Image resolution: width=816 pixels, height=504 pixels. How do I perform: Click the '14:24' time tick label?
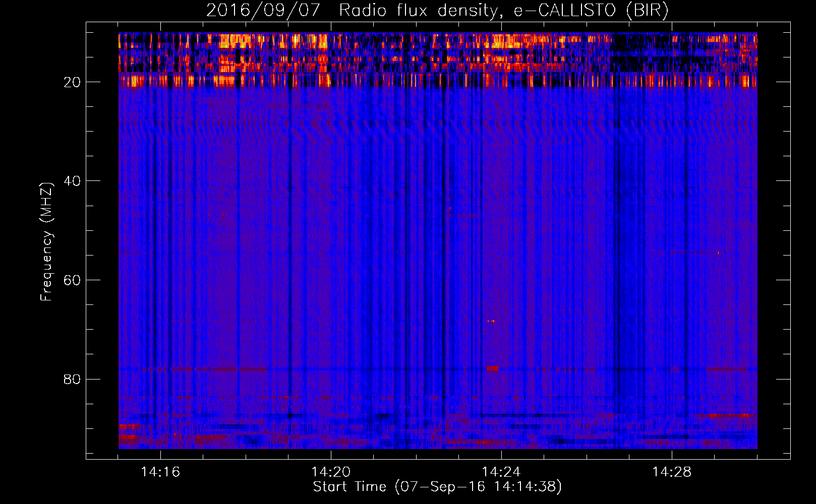click(x=501, y=472)
